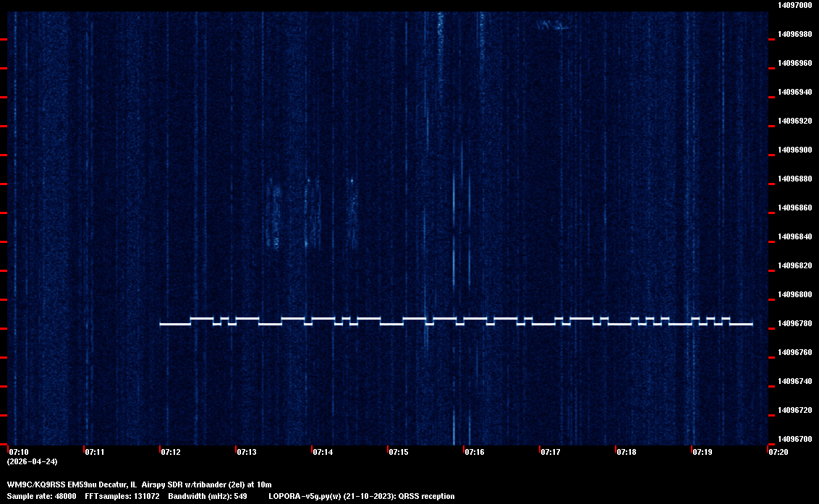Click the 07:10 time axis label
Viewport: 819px width, 504px height.
18,452
